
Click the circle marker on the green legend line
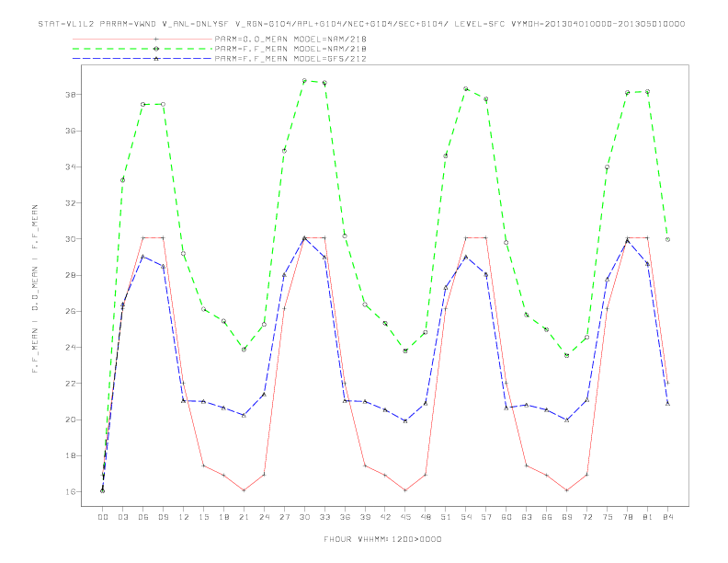point(156,49)
